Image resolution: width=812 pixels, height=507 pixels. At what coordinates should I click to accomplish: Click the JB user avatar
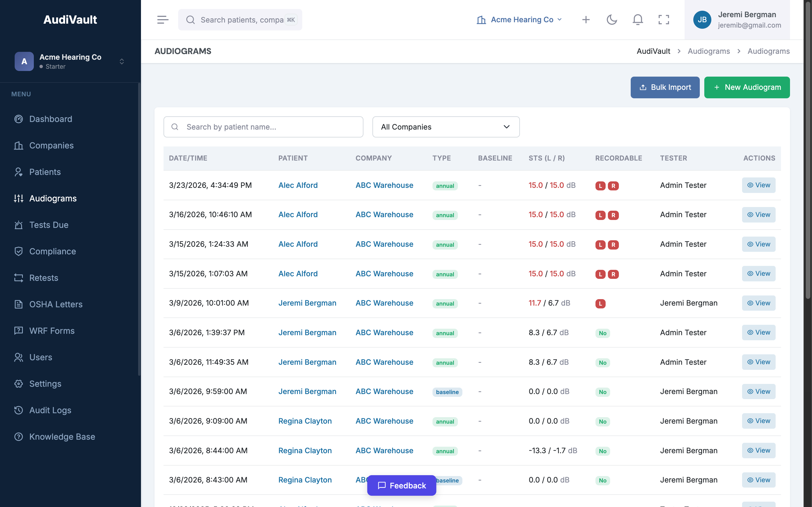702,20
